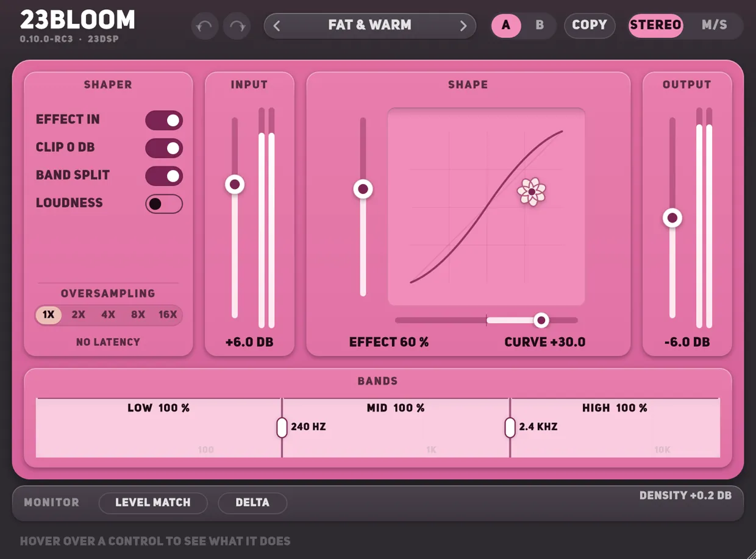
Task: Select 2X oversampling
Action: [x=78, y=315]
